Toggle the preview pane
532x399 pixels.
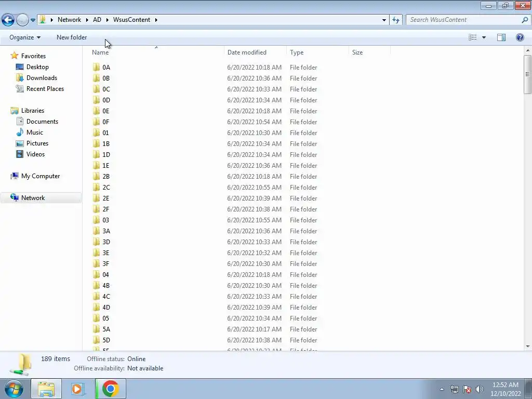point(501,37)
